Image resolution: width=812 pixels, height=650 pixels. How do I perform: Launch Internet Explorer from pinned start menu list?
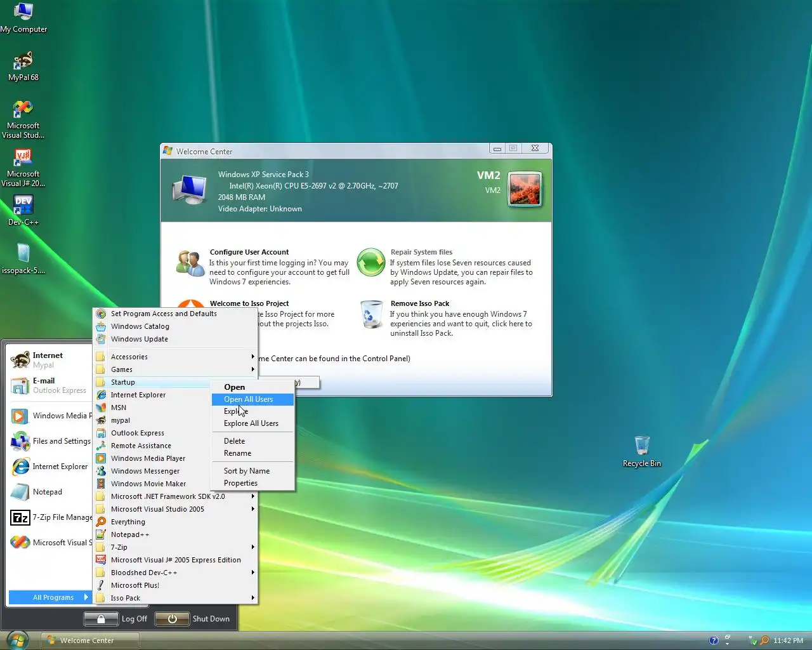51,467
